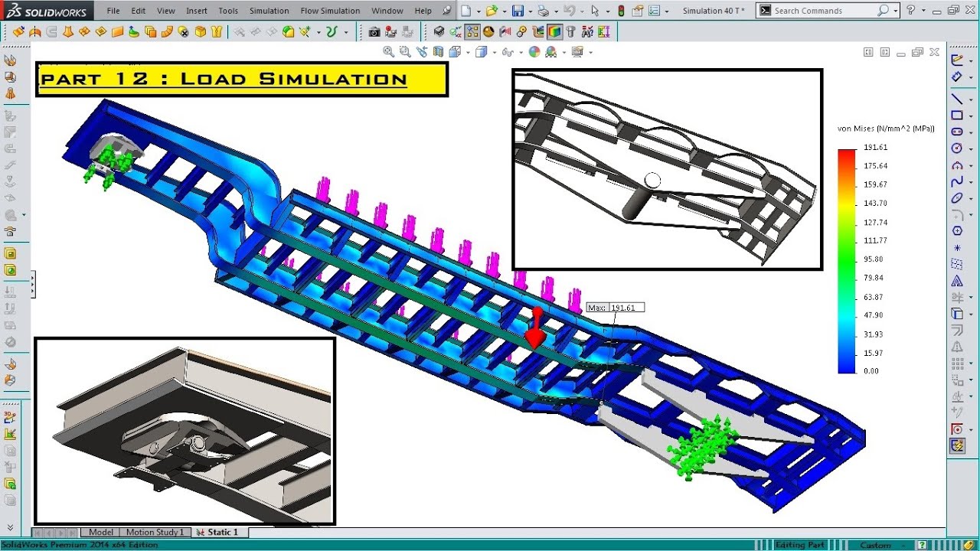Click the 191.61 legend maximum value
The width and height of the screenshot is (980, 551).
pyautogui.click(x=875, y=147)
